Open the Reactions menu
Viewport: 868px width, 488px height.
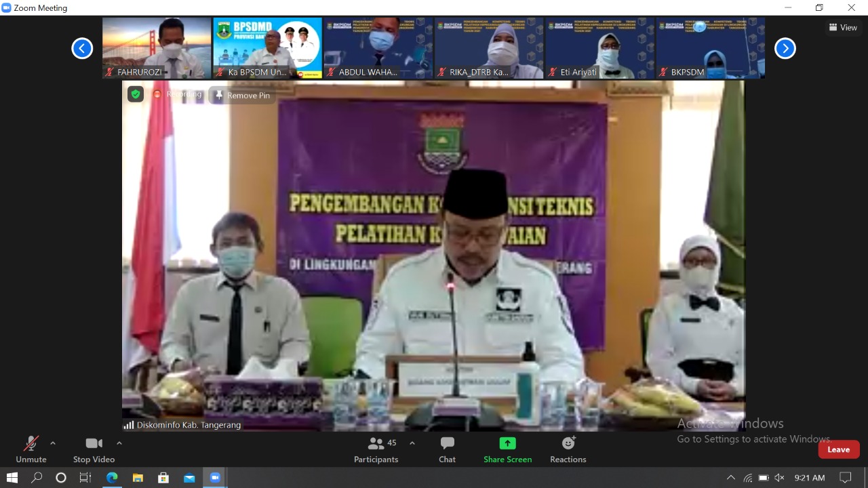(568, 450)
